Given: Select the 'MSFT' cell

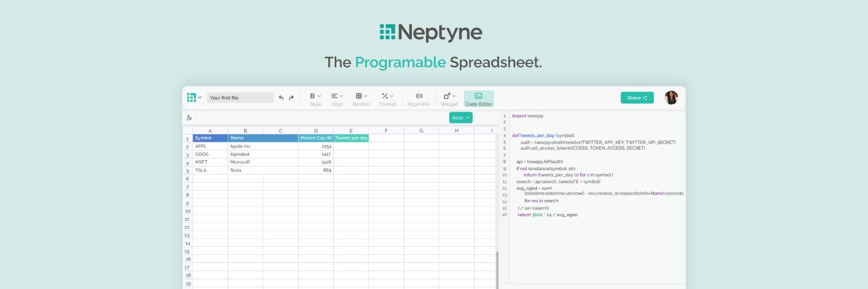Looking at the screenshot, I should (x=210, y=162).
